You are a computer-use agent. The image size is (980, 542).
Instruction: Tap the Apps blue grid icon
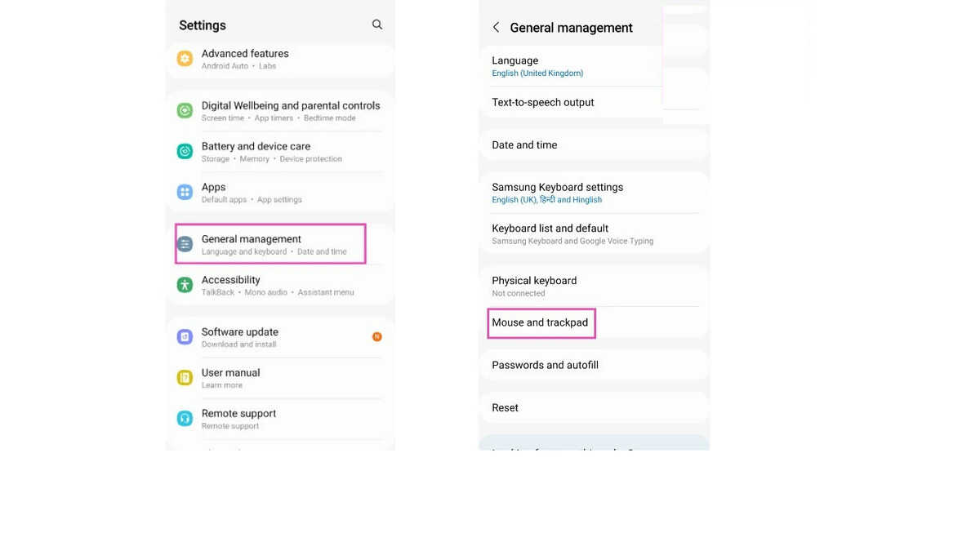pos(185,192)
